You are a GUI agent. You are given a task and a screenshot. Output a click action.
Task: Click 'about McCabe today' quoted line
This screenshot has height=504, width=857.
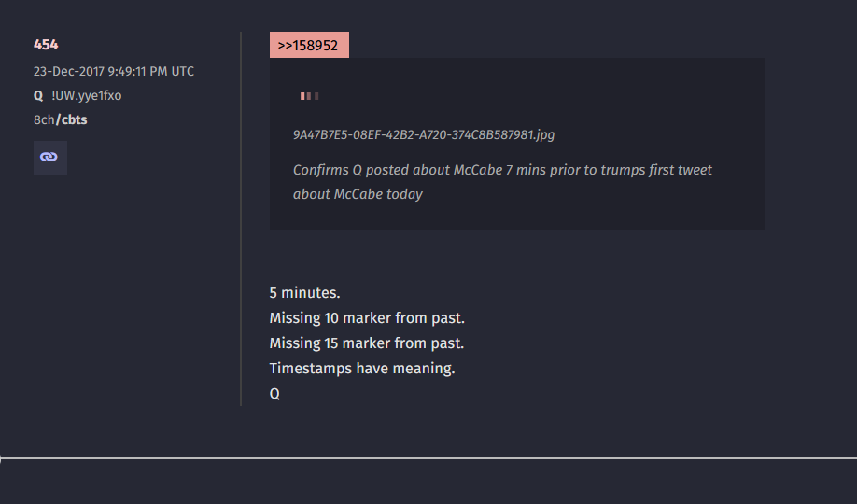click(358, 194)
